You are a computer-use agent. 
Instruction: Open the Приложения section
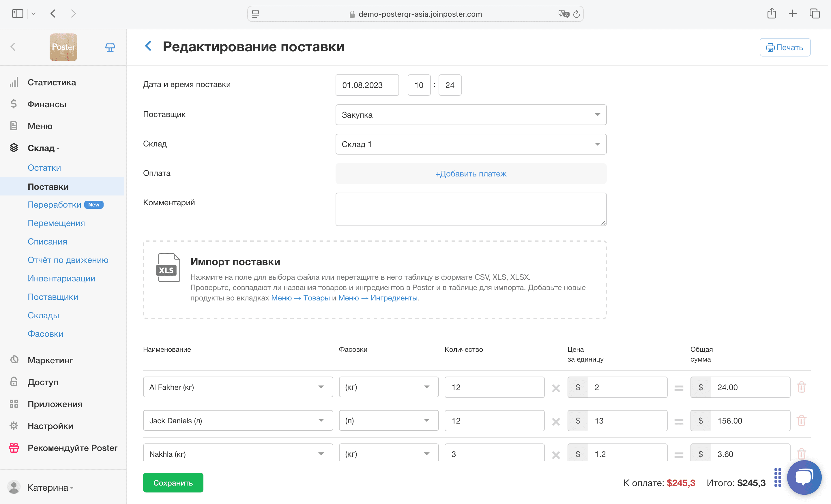tap(55, 404)
